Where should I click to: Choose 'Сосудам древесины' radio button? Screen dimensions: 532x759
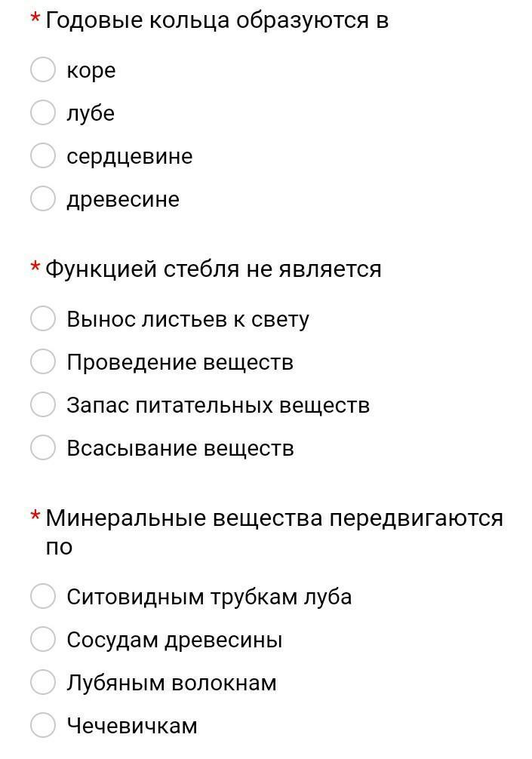point(43,639)
